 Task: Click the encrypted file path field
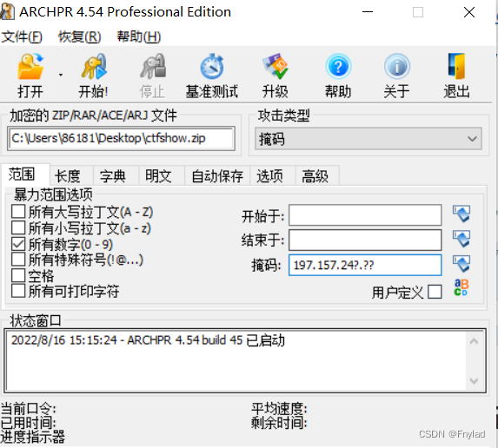[121, 138]
